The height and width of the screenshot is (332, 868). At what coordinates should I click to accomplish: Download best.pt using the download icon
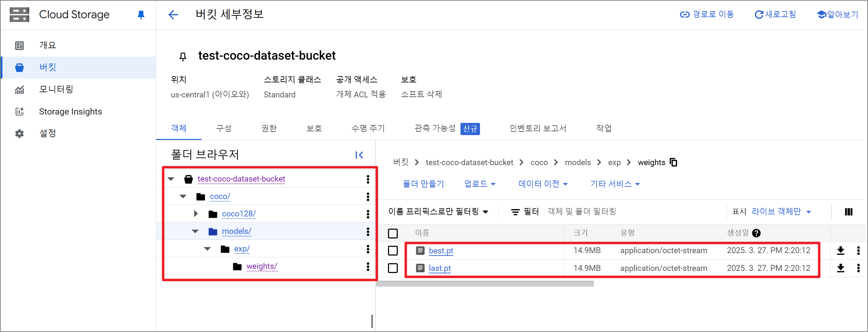[x=841, y=251]
